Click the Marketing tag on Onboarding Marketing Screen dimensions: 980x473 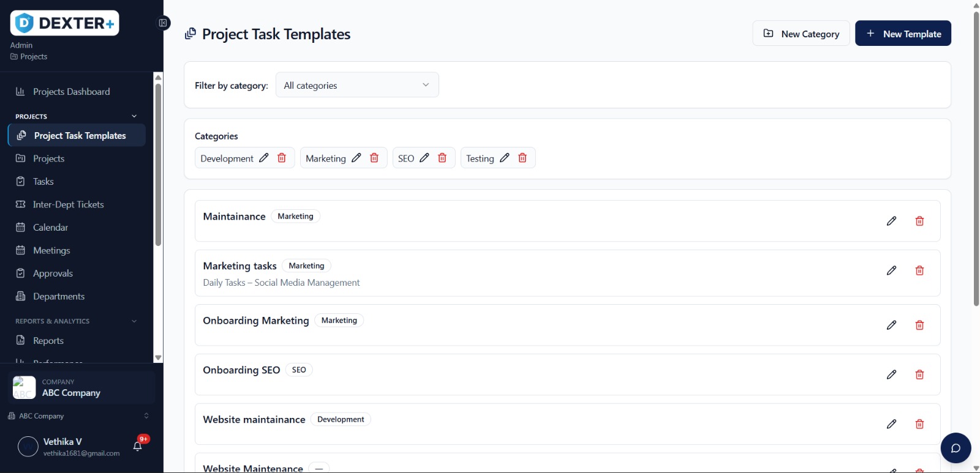[339, 320]
